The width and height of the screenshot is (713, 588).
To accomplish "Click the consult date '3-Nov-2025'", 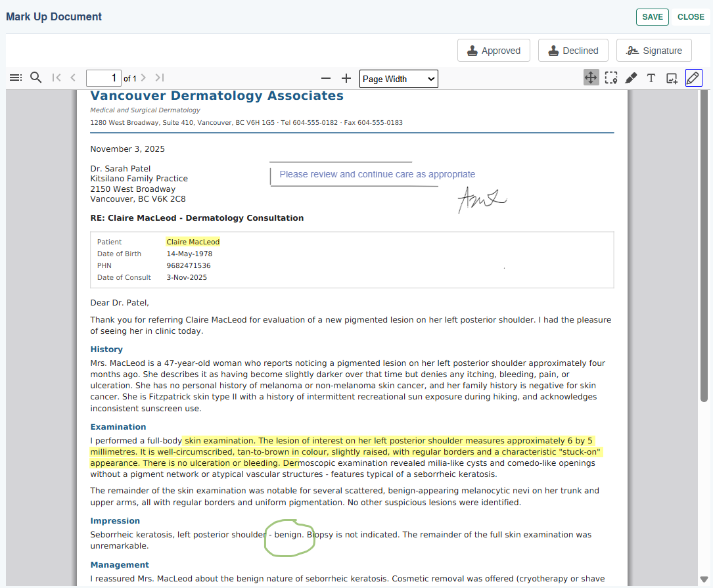I will click(x=187, y=277).
